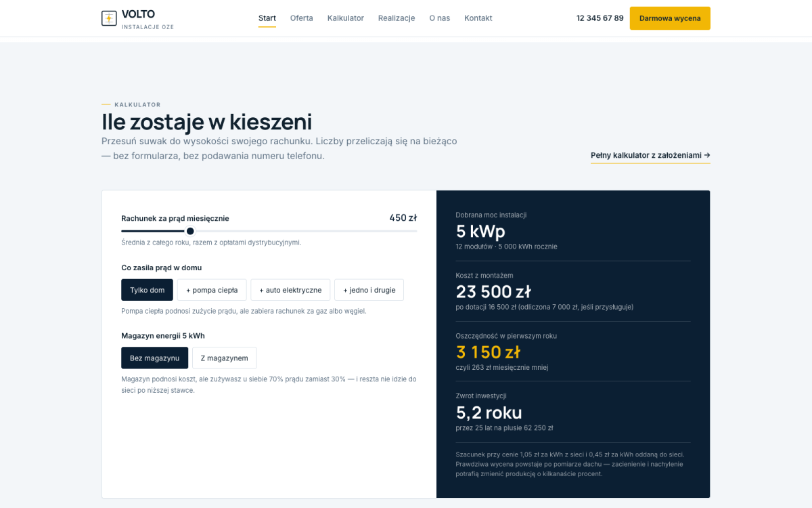Click the Magazyn energii 5 kWh label
The height and width of the screenshot is (508, 812).
tap(163, 335)
